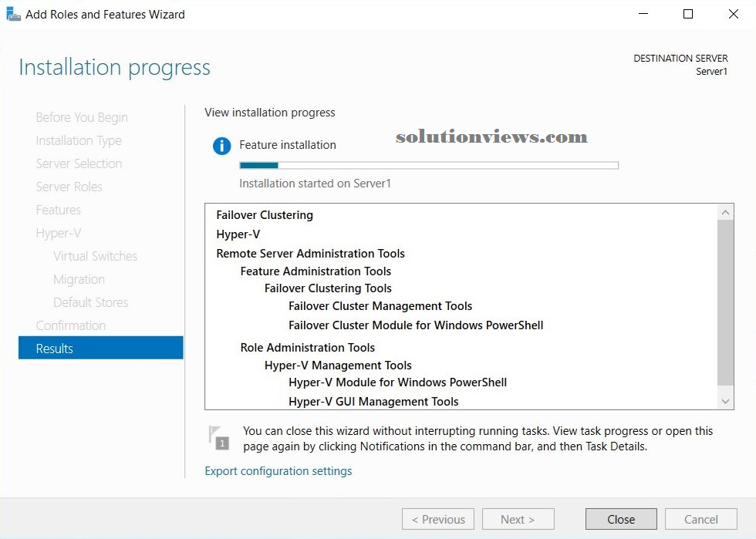Click the 'Installation progress' page title

pyautogui.click(x=115, y=68)
